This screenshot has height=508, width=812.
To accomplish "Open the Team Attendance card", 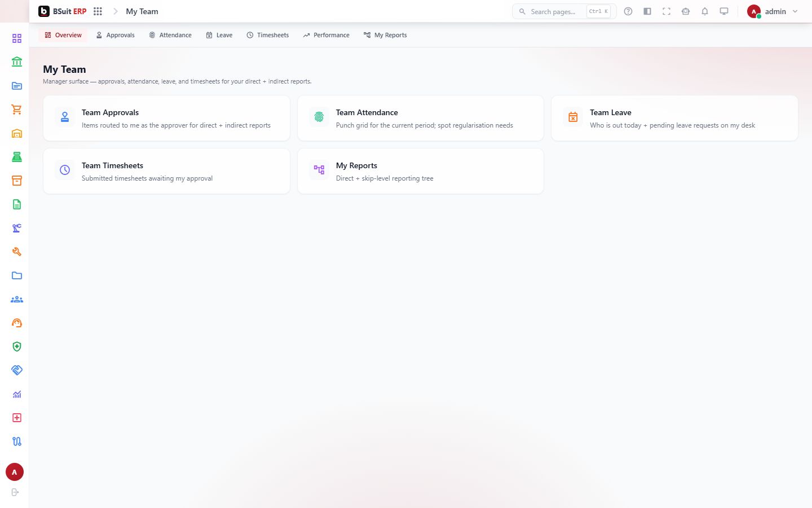I will (421, 118).
